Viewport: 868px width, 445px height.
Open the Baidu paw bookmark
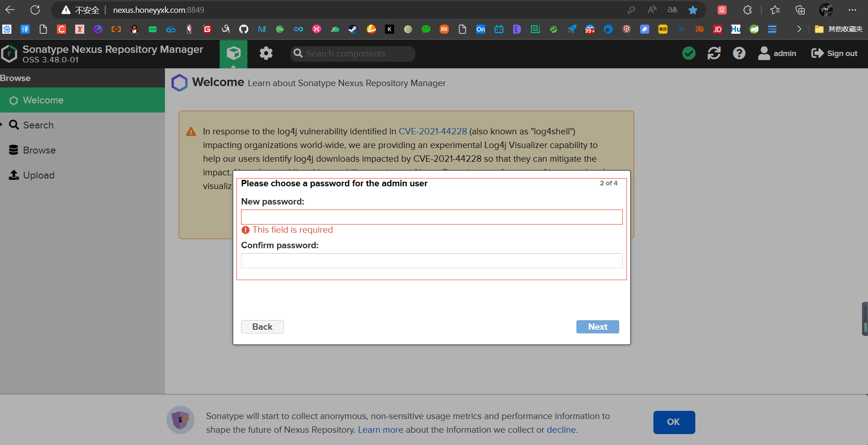(7, 29)
